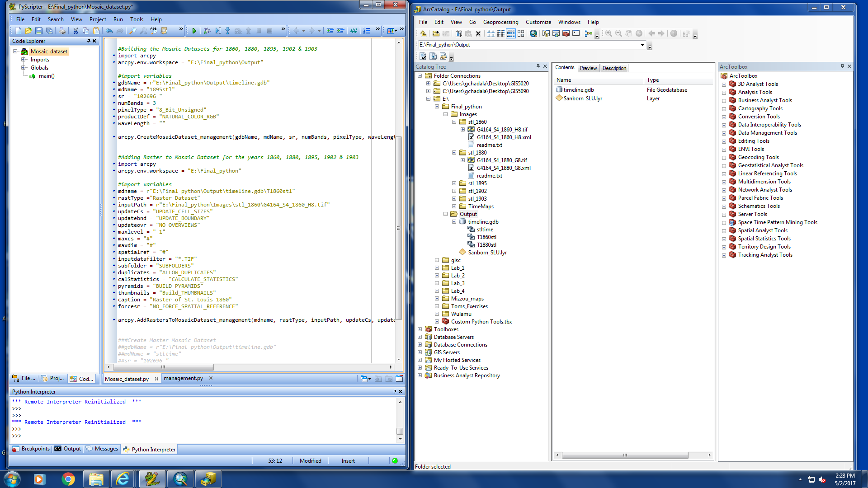The height and width of the screenshot is (488, 868).
Task: Click the Step Into icon in PyScripter
Action: 227,31
